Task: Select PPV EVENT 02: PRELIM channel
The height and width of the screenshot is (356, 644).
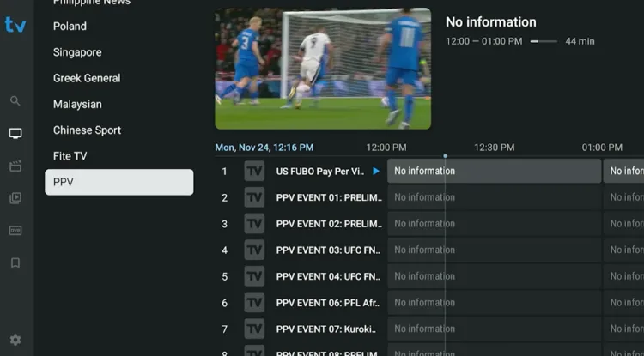Action: tap(329, 224)
